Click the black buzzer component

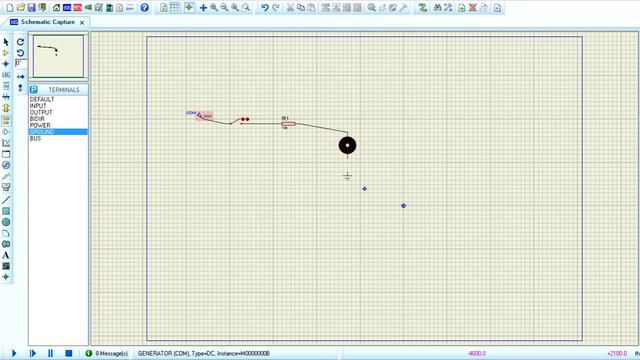pyautogui.click(x=347, y=145)
